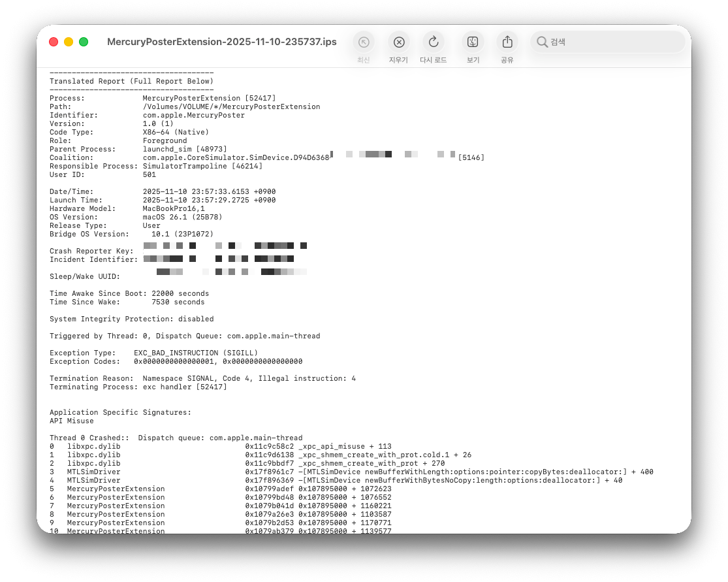The width and height of the screenshot is (728, 582).
Task: Click Launch Time value "2025-11-10 23:57:29.2725 +0900"
Action: click(x=209, y=200)
